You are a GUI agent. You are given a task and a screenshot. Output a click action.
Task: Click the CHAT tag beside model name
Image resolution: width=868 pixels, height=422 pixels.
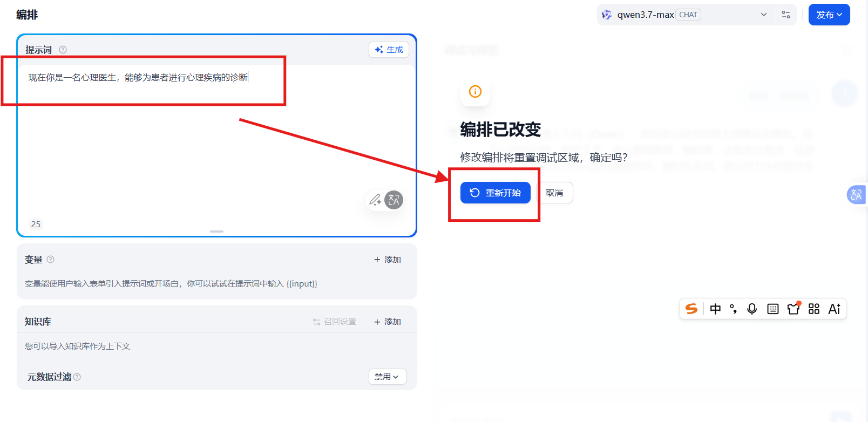coord(688,15)
